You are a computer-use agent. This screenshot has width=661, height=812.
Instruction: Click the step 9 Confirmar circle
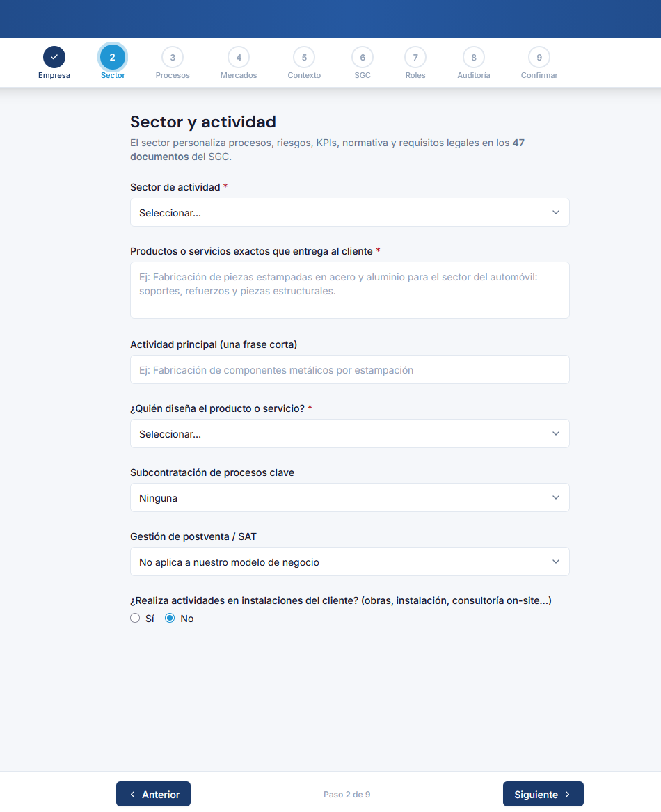click(539, 58)
